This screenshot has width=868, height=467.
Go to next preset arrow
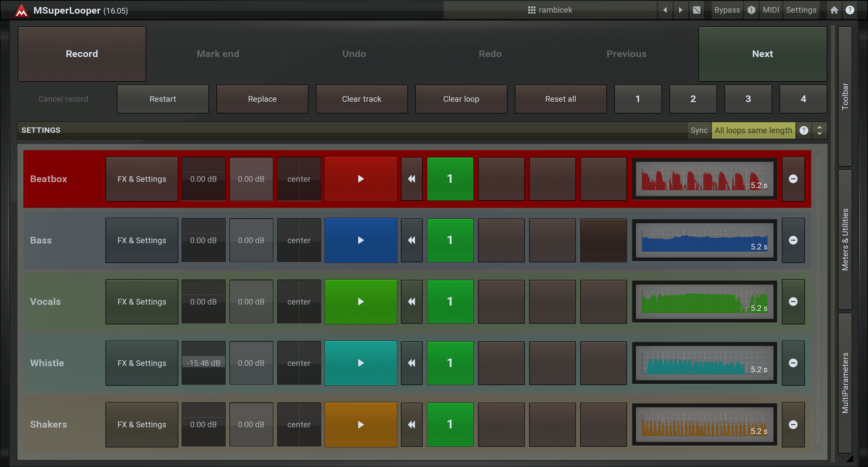(680, 10)
